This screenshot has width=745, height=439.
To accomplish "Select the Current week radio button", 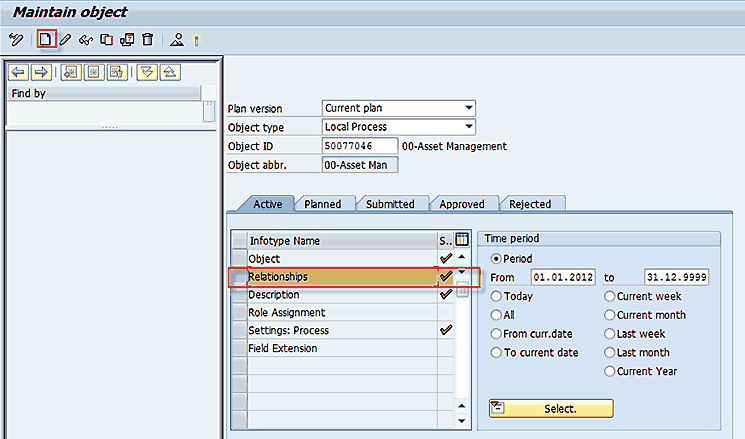I will [x=610, y=296].
